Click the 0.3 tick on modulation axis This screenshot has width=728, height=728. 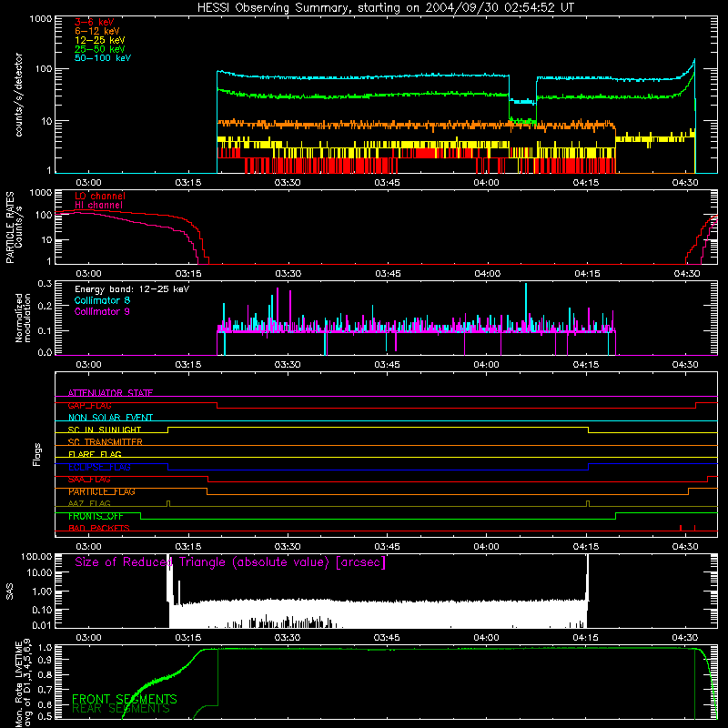coord(45,283)
